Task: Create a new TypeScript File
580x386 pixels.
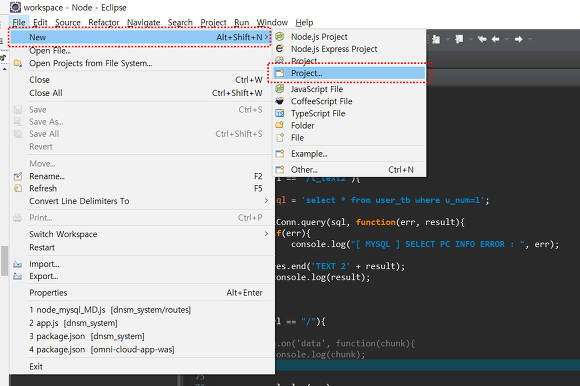Action: pyautogui.click(x=349, y=114)
